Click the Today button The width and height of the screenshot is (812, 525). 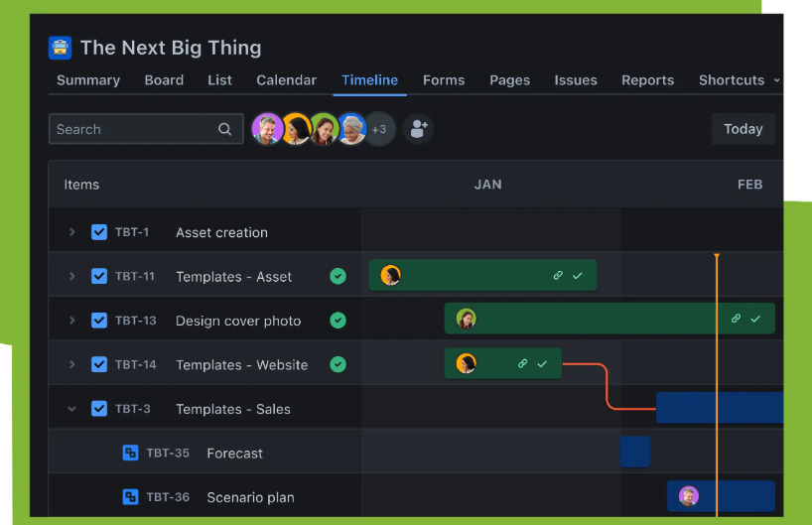coord(743,129)
